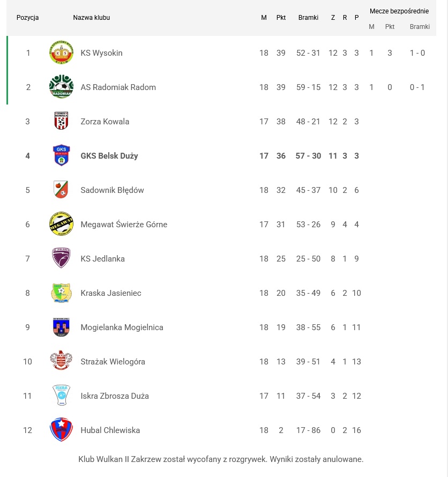This screenshot has width=448, height=477.
Task: Click the Pozycja column header
Action: (28, 18)
